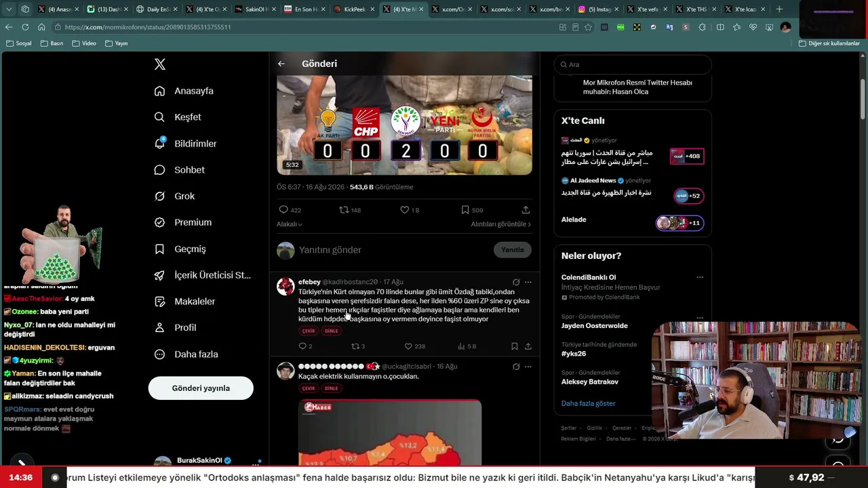Like the main post with 1 B likes
The image size is (868, 488).
coord(410,210)
